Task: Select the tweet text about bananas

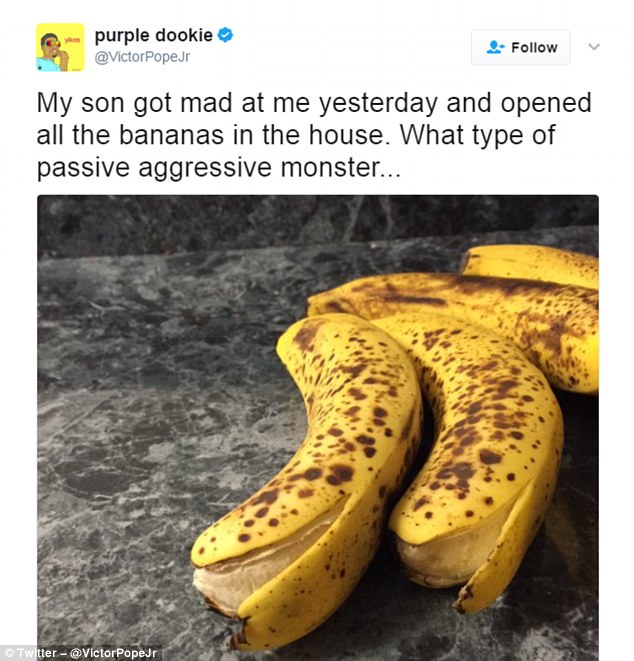Action: click(314, 135)
